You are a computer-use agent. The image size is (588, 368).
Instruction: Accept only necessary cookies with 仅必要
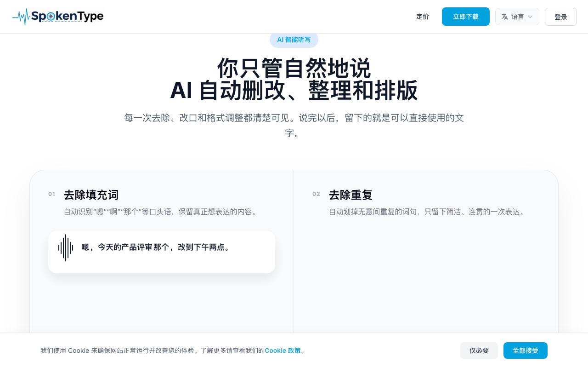click(479, 351)
